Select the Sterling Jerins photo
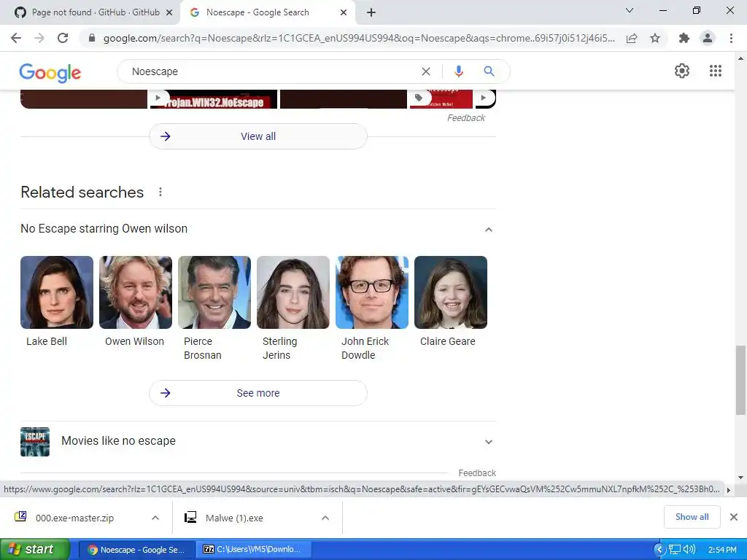 [293, 292]
